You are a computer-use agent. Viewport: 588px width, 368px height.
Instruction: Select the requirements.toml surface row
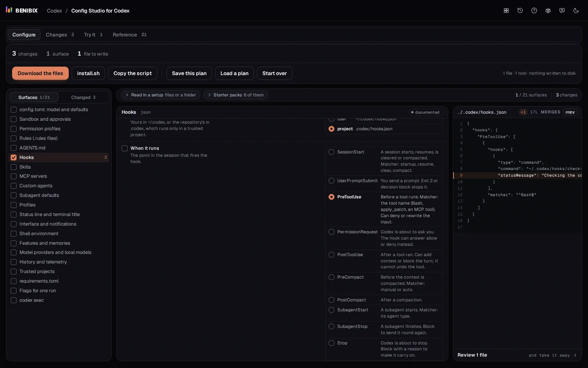coord(59,281)
